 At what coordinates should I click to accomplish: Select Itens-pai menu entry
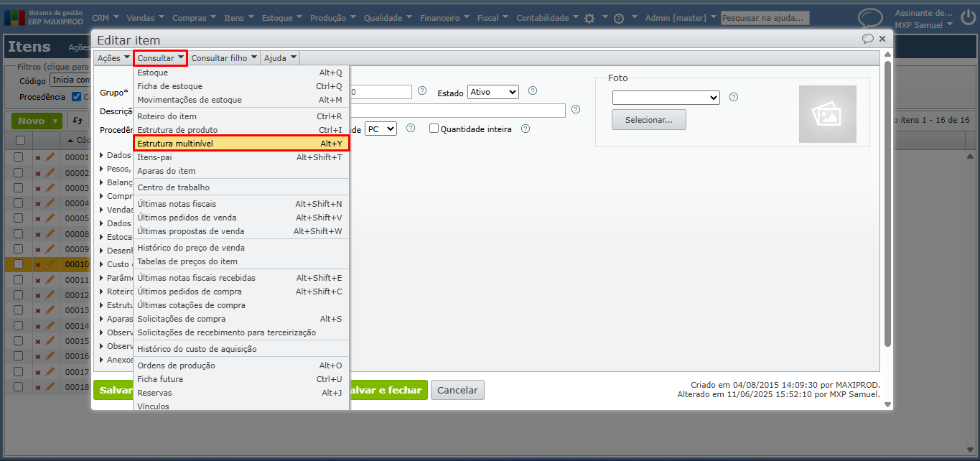point(242,157)
